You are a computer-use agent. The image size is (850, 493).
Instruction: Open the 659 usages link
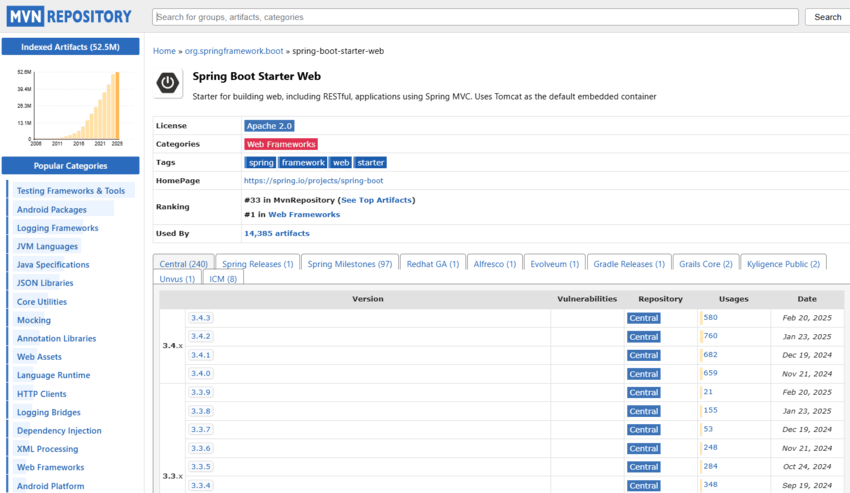(710, 373)
